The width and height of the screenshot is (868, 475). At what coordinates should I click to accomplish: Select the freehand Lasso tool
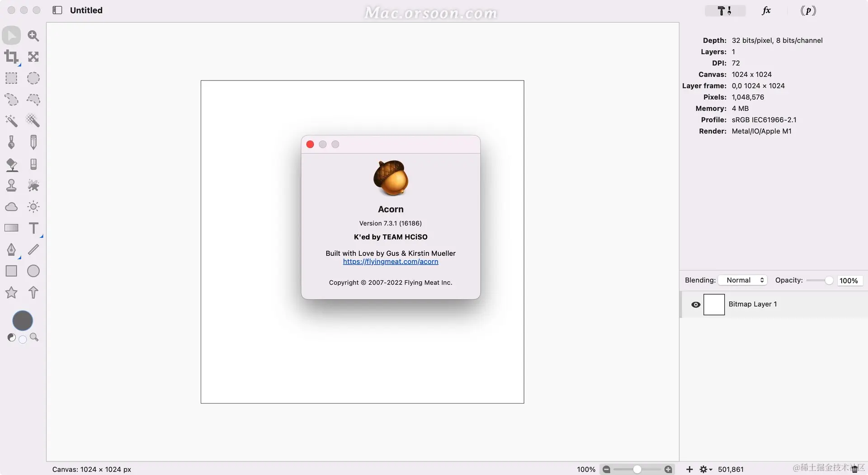(x=12, y=99)
